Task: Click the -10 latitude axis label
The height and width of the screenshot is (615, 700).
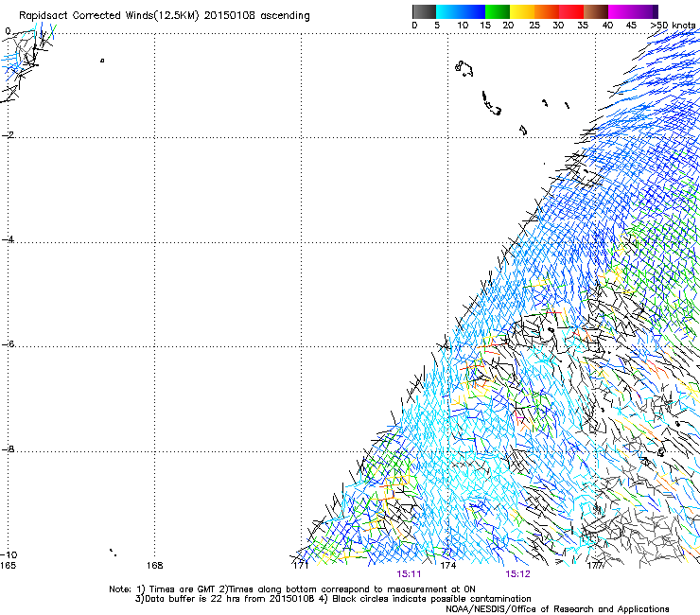Action: [x=9, y=554]
